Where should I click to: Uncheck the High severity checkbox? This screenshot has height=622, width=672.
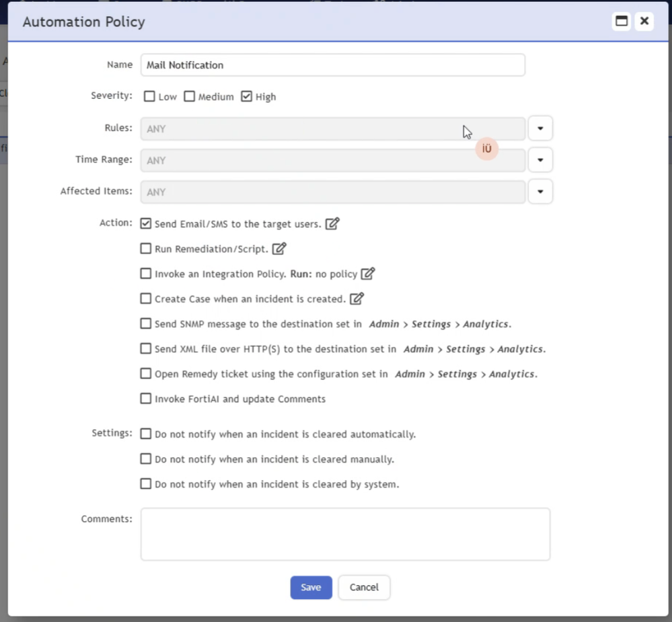247,97
